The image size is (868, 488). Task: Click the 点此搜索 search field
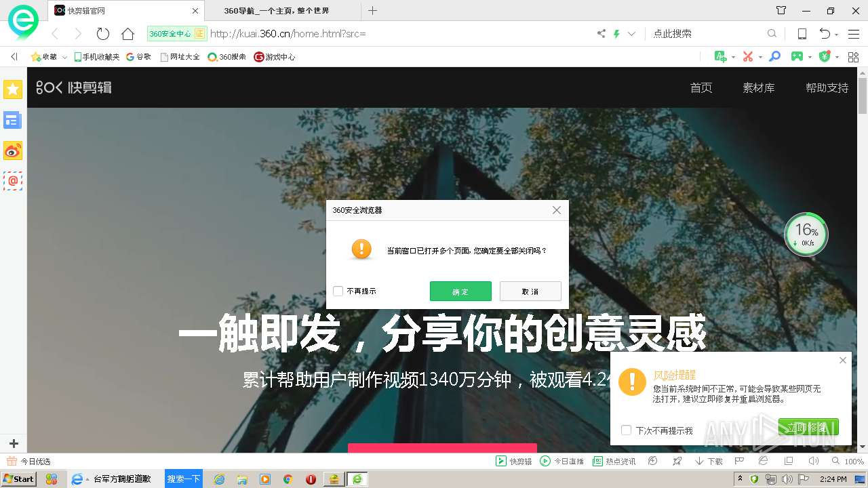[705, 33]
